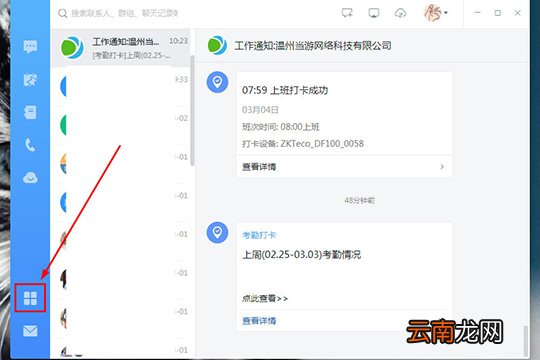Open the contacts address book icon
This screenshot has height=360, width=540.
pos(30,113)
